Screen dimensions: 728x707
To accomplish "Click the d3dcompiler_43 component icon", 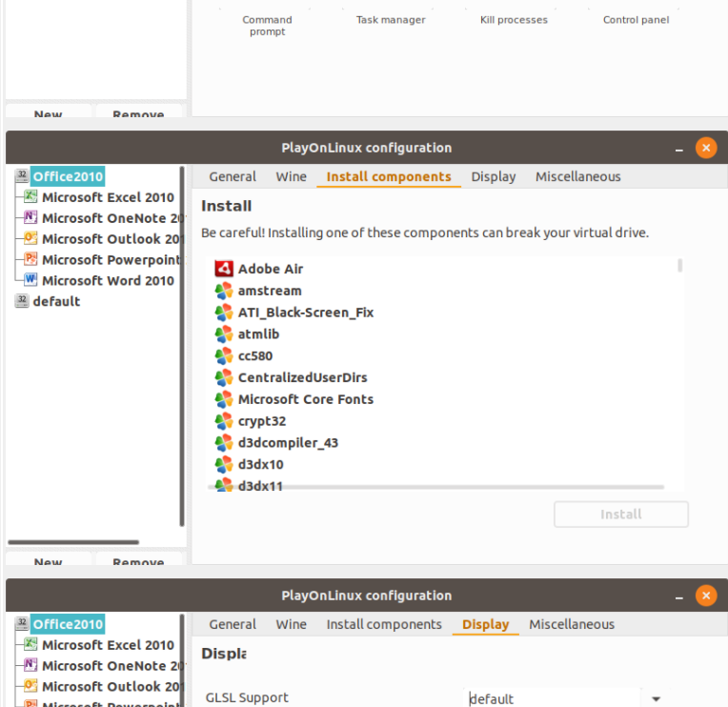I will coord(224,443).
